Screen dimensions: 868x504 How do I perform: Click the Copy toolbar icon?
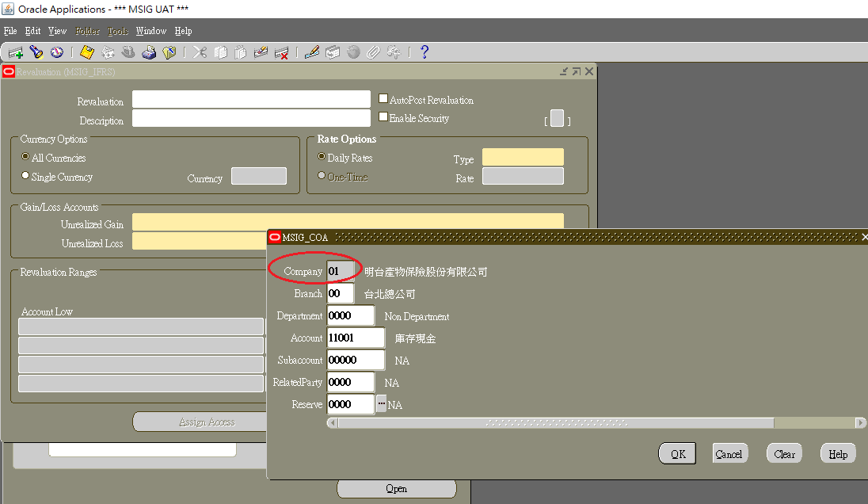[220, 52]
